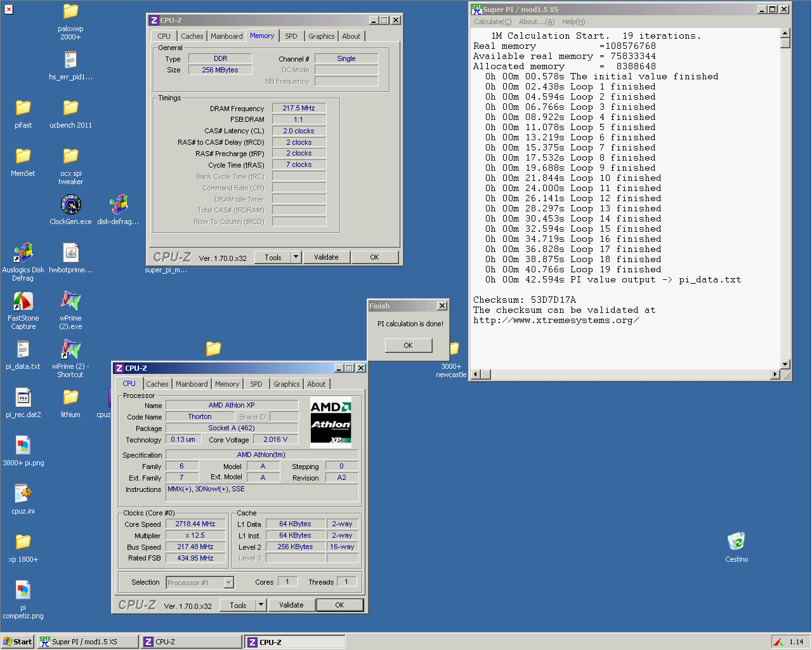Open cpuz.ini desktop file

point(23,494)
